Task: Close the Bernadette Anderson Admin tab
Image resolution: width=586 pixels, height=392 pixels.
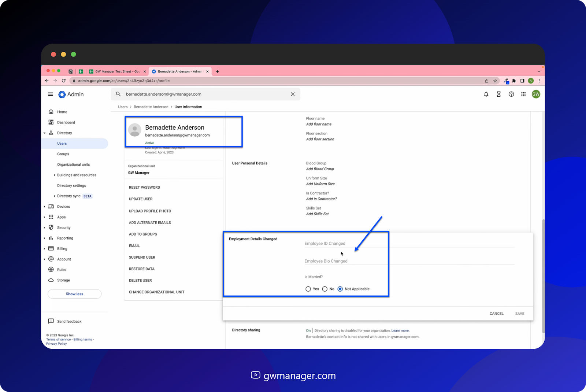Action: (207, 71)
